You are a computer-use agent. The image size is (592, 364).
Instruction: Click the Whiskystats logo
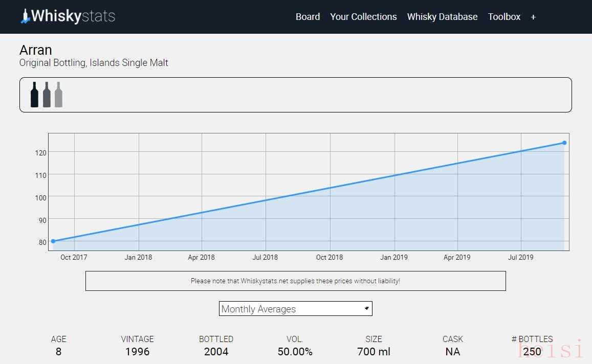[68, 16]
